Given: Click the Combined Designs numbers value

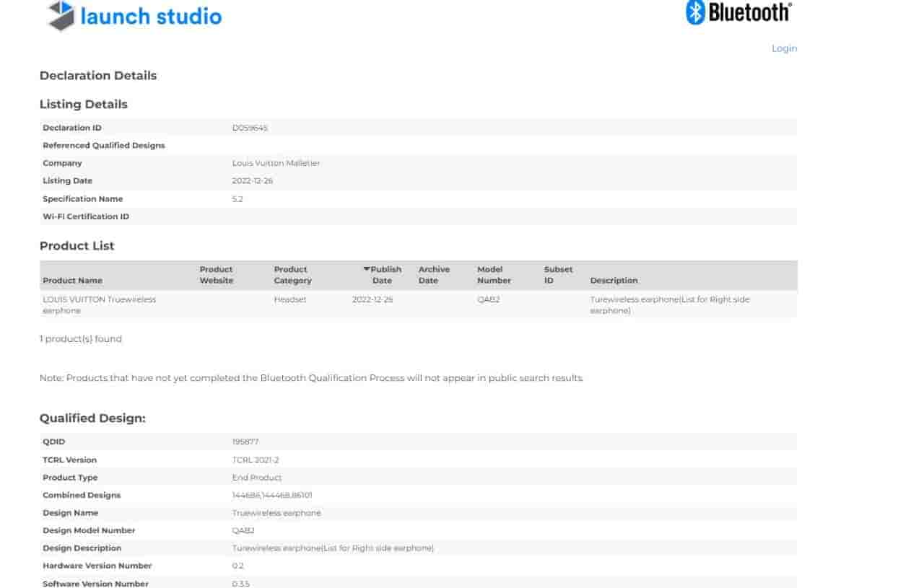Looking at the screenshot, I should click(x=272, y=495).
